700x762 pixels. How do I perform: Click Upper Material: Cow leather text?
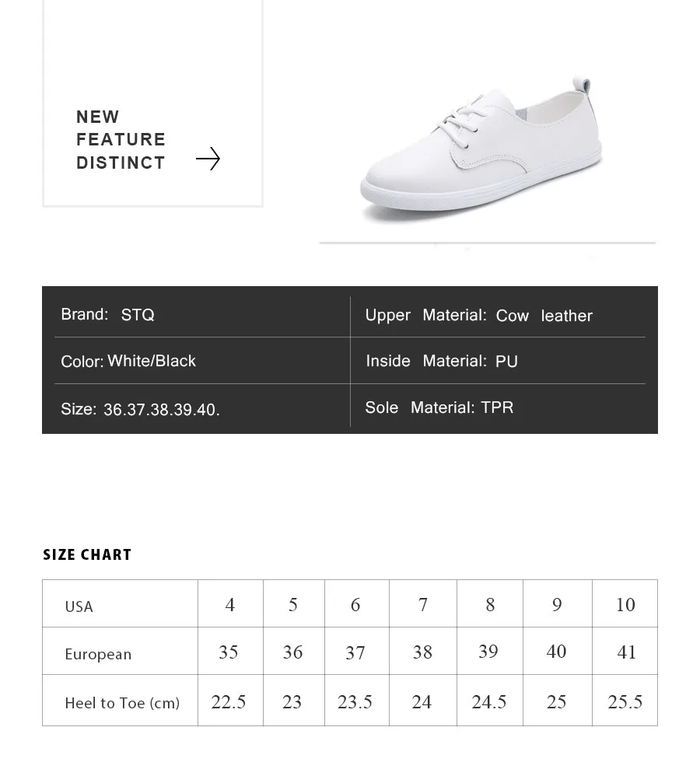point(479,316)
